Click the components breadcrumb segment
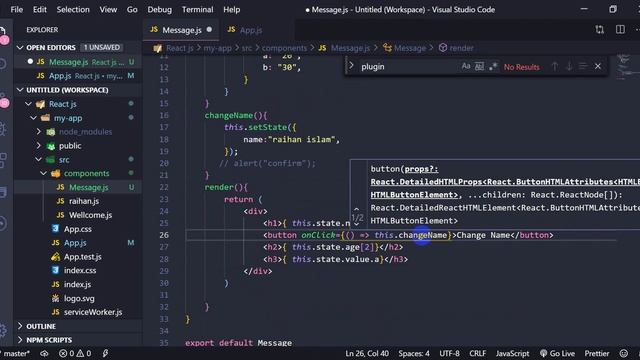 coord(284,48)
